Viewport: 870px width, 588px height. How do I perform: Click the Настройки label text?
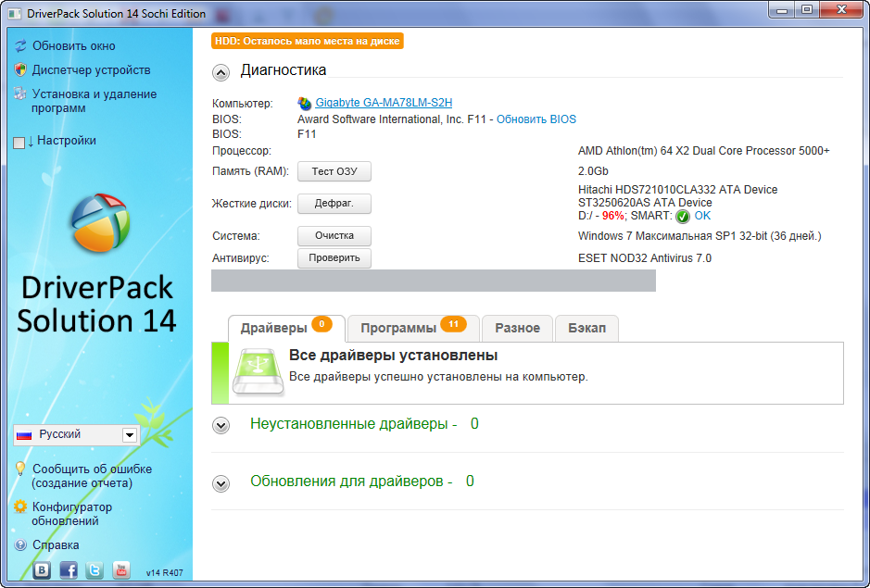[x=67, y=141]
